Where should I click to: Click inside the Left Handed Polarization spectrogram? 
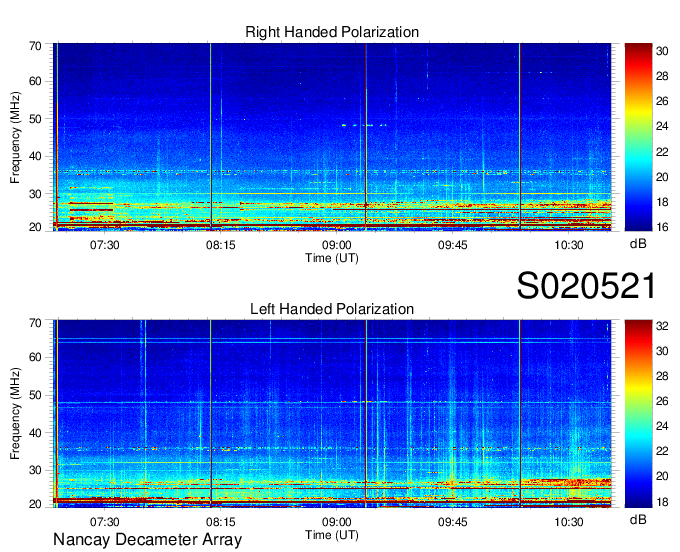(x=332, y=414)
